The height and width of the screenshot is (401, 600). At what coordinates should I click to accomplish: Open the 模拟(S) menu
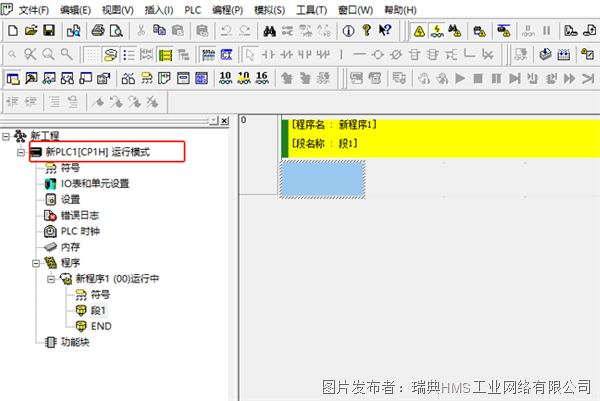click(269, 10)
